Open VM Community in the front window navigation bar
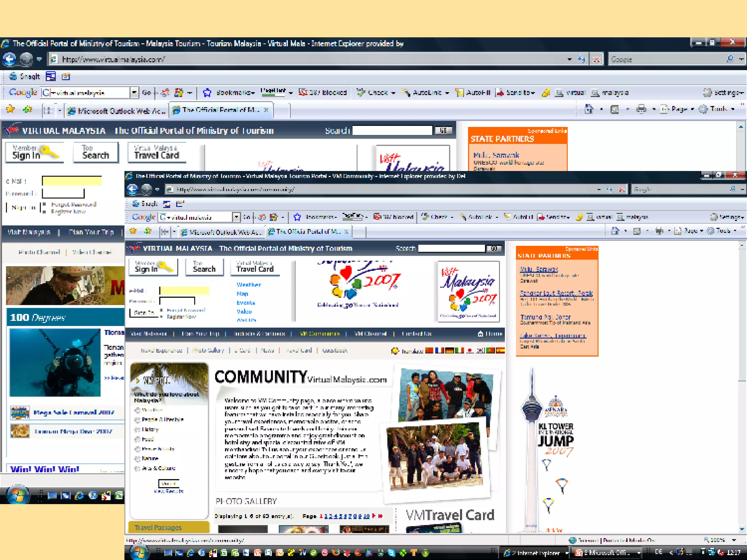747x560 pixels. (x=320, y=334)
